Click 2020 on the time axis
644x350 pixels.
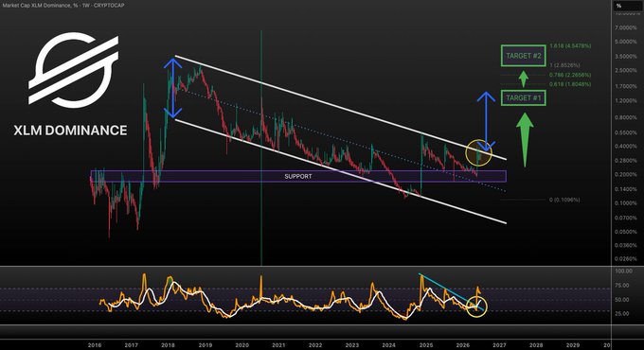pyautogui.click(x=241, y=345)
